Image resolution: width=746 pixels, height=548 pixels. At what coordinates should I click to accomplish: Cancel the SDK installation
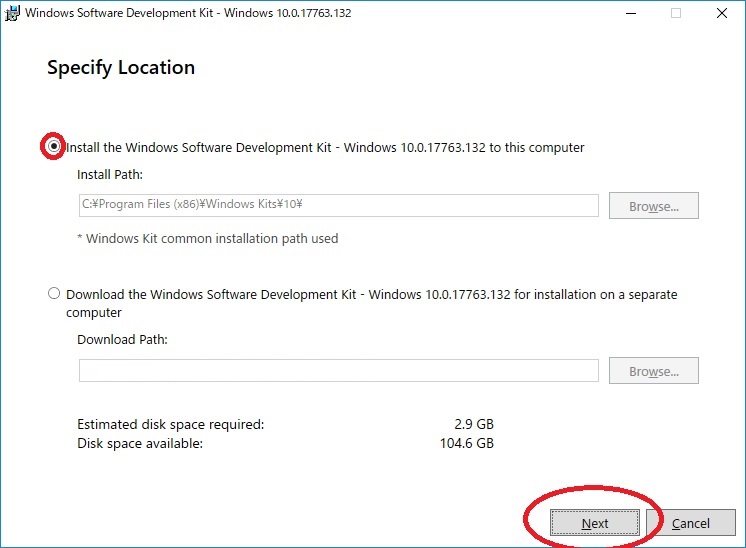(x=690, y=523)
